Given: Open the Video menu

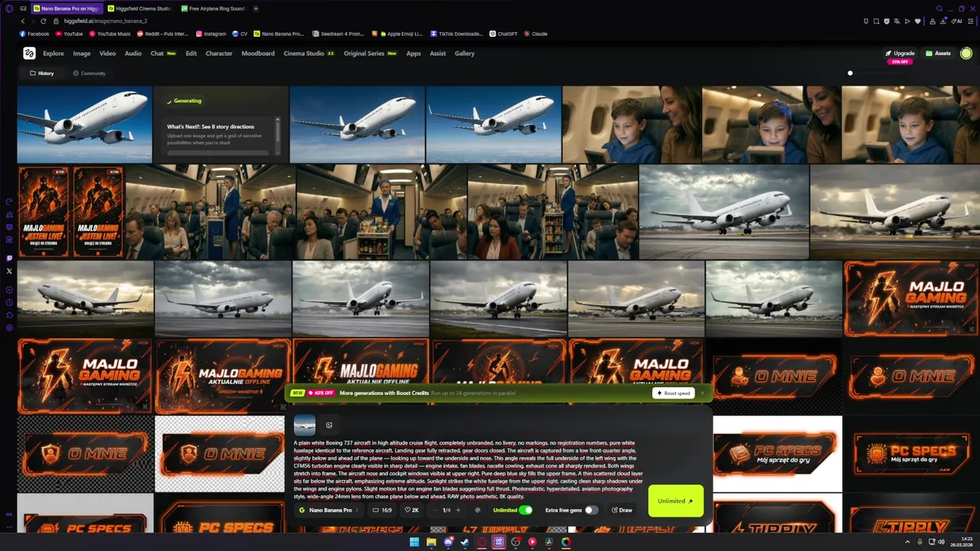Looking at the screenshot, I should [x=107, y=54].
